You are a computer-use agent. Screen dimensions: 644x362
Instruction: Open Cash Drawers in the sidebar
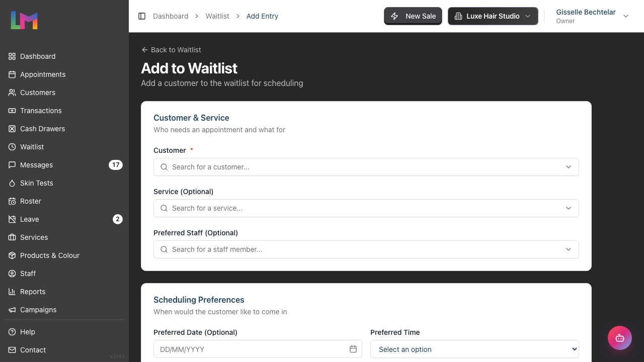coord(64,129)
